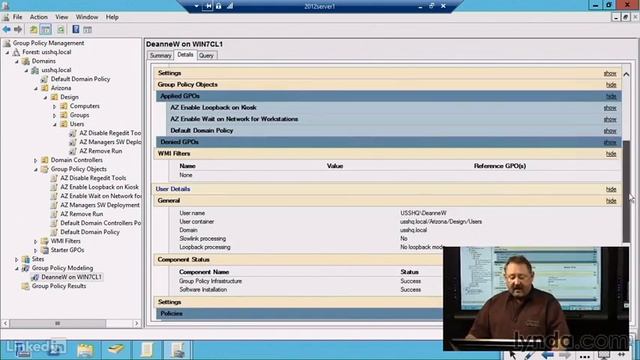Select the Arizona OU in the tree
Image resolution: width=640 pixels, height=360 pixels.
(61, 88)
